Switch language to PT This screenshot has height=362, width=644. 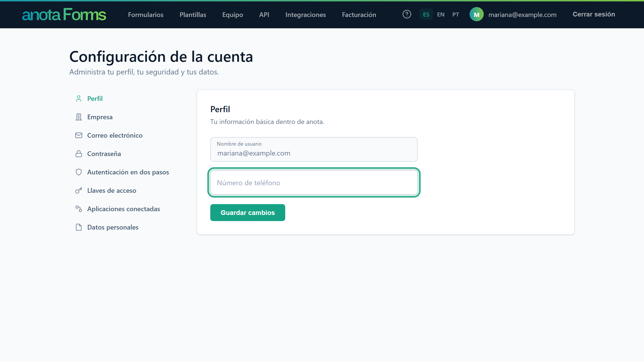pyautogui.click(x=455, y=15)
